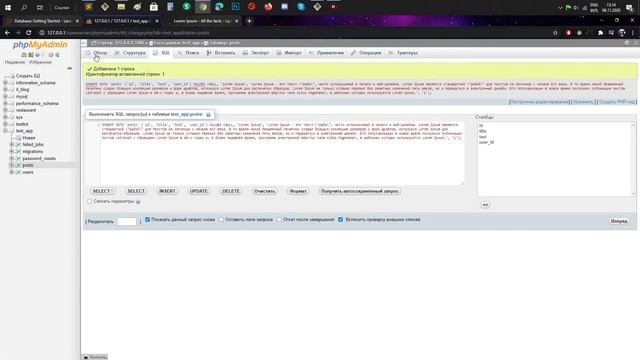Viewport: 640px width, 360px height.
Task: Switch to the Insert tab
Action: 221,53
